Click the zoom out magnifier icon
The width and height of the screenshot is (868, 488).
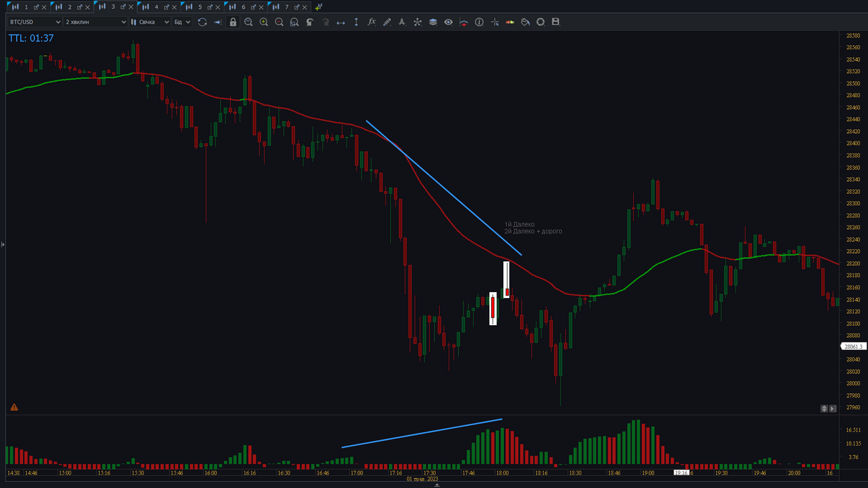279,22
